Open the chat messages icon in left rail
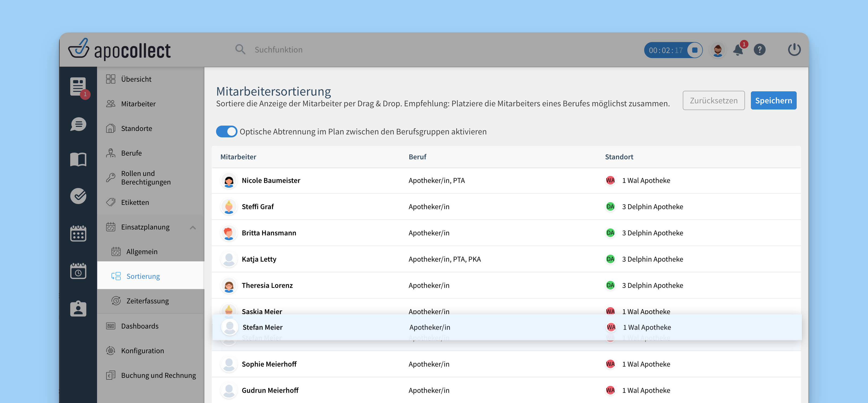This screenshot has width=868, height=403. [x=78, y=124]
